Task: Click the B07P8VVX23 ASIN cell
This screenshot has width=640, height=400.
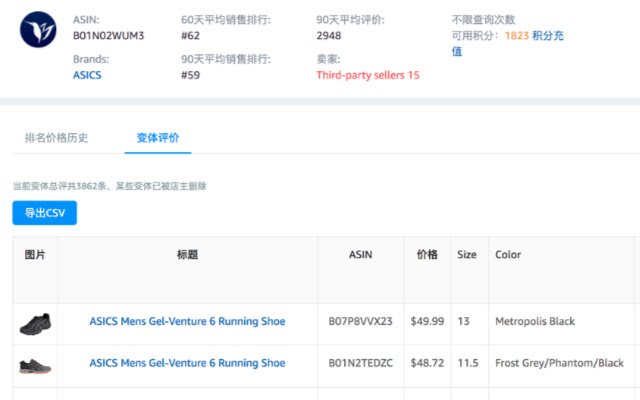Action: pyautogui.click(x=360, y=321)
